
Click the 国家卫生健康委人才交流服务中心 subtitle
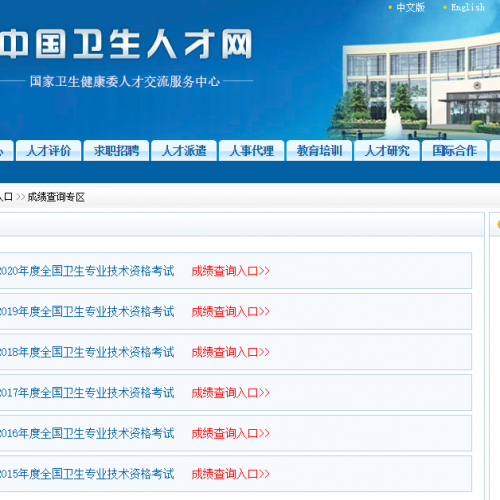(x=125, y=81)
